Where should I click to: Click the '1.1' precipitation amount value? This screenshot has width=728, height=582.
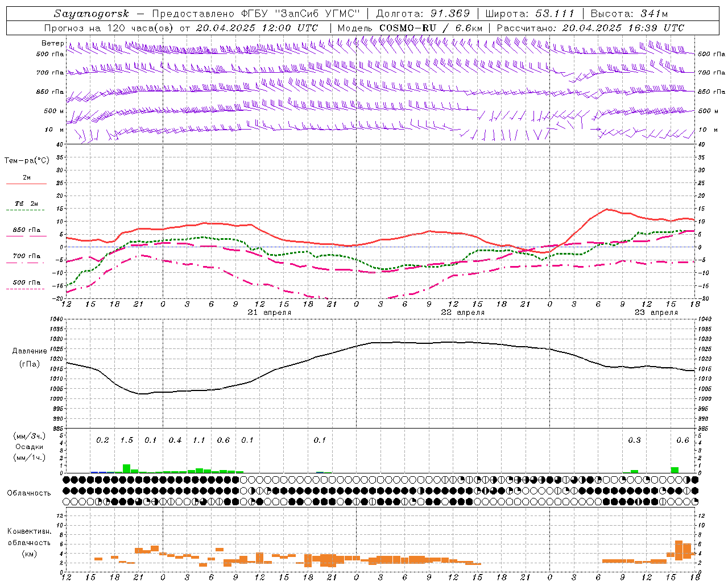[199, 440]
